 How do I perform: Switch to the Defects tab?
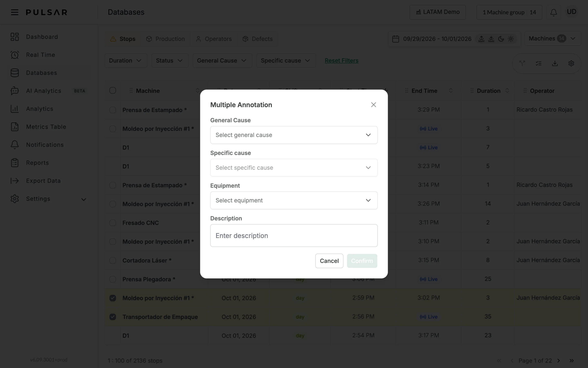[257, 39]
